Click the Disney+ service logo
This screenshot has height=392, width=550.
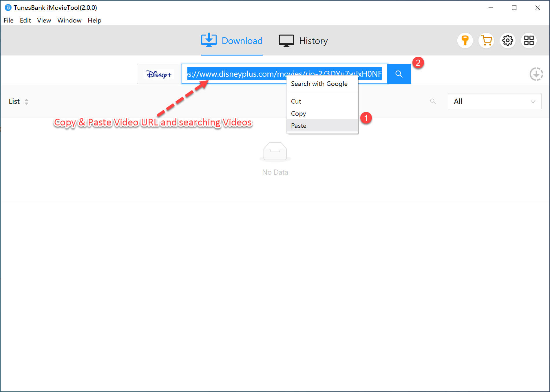[159, 74]
